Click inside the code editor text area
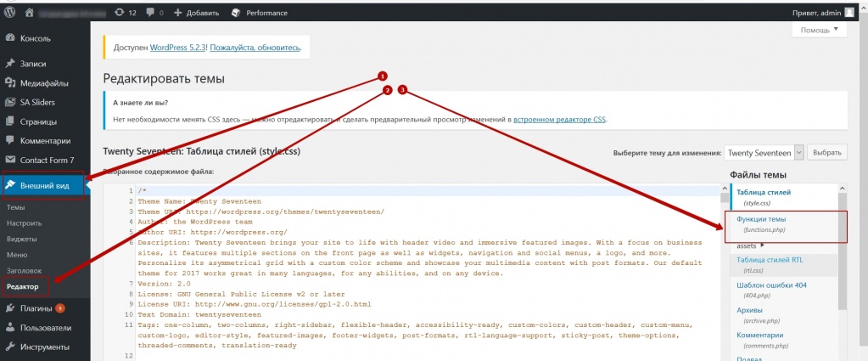Screen dimensions: 868x361 point(426,274)
